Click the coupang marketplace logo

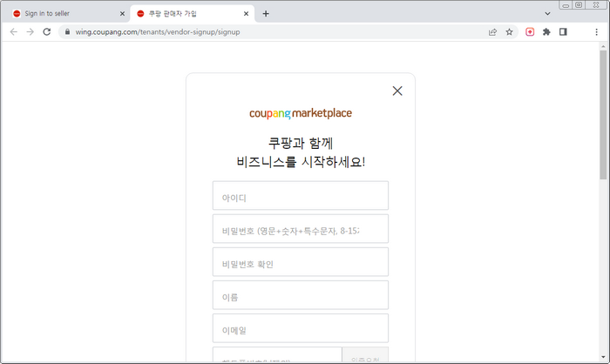301,113
